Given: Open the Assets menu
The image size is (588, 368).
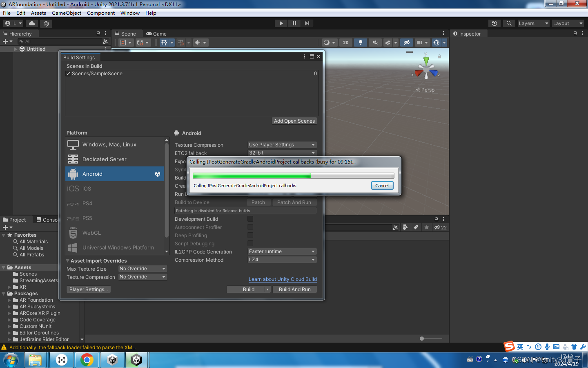Looking at the screenshot, I should (x=38, y=13).
